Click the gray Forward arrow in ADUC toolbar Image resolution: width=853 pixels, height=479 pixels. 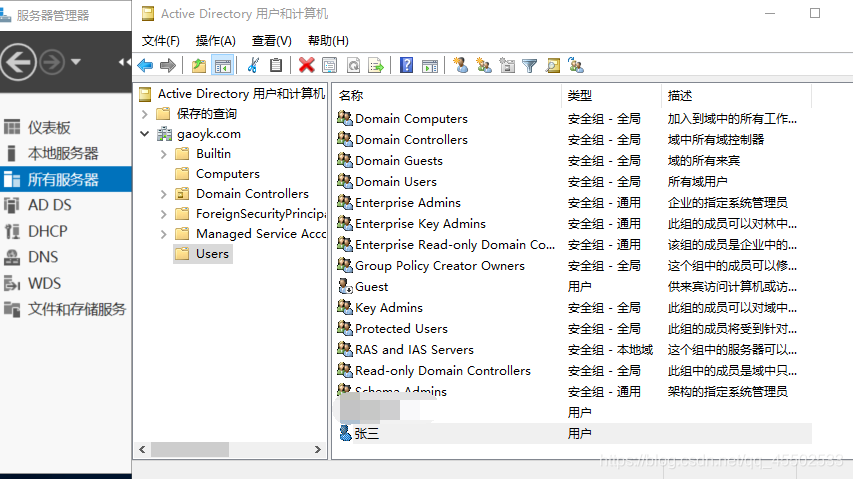(x=168, y=66)
